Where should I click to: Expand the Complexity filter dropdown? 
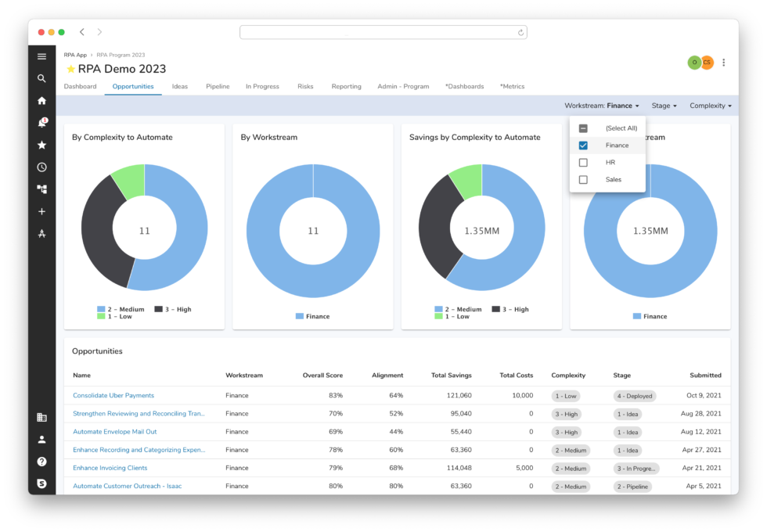pyautogui.click(x=710, y=106)
